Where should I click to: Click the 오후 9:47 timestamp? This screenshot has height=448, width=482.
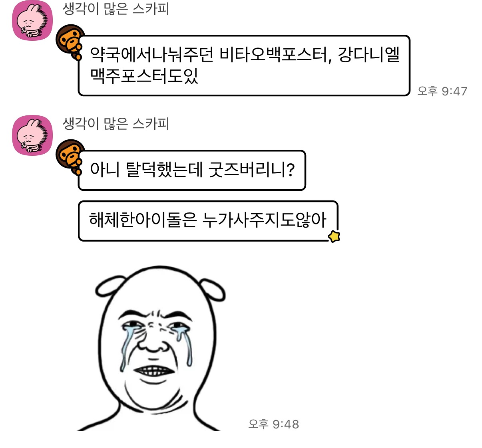tap(442, 91)
